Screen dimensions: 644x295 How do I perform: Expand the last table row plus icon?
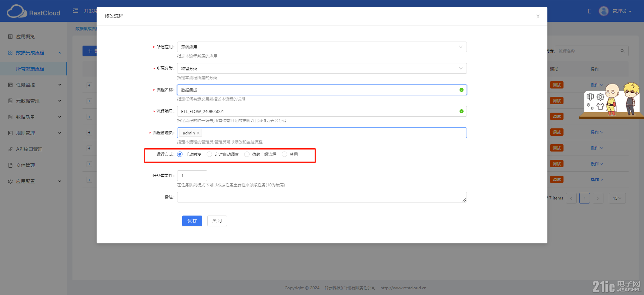89,180
